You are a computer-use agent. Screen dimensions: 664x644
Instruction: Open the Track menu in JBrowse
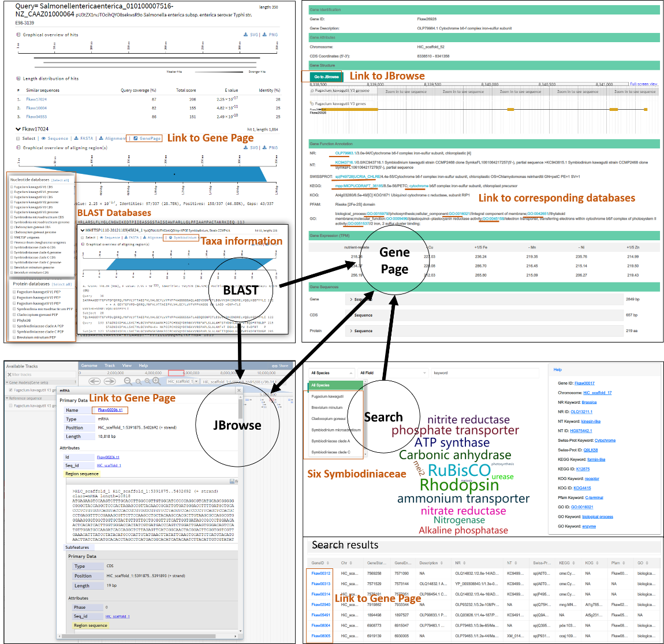pyautogui.click(x=110, y=366)
